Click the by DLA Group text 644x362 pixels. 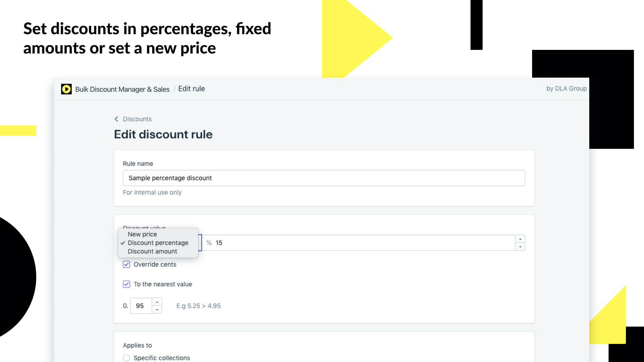click(x=566, y=88)
